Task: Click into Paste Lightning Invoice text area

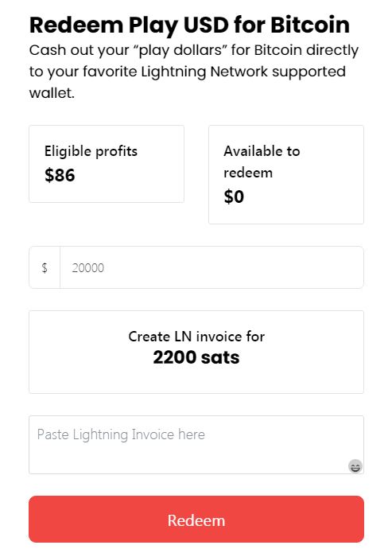Action: pyautogui.click(x=196, y=444)
